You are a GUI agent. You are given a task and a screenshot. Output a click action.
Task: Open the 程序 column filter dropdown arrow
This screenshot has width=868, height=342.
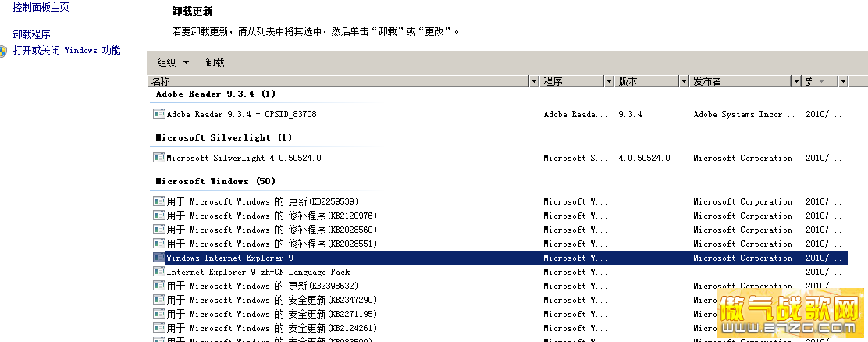coord(609,81)
